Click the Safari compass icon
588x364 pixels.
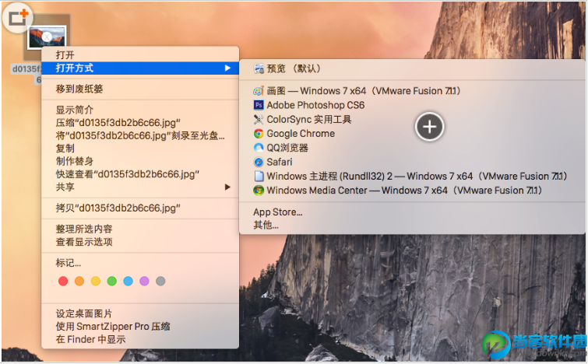click(259, 162)
